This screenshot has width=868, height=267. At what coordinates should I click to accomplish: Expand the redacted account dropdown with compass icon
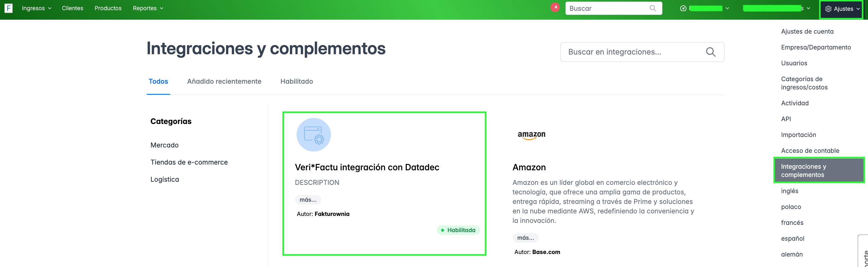click(x=704, y=9)
